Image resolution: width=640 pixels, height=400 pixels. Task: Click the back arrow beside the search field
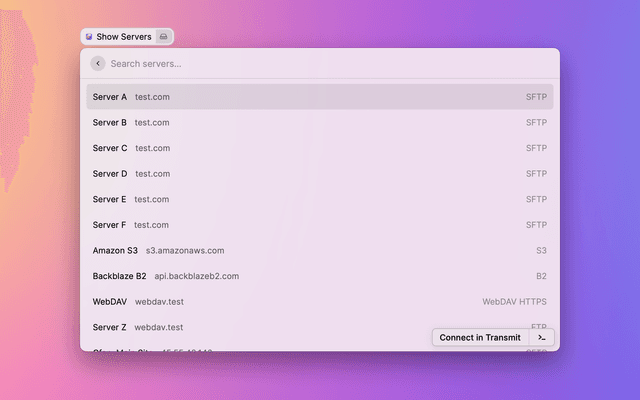click(x=97, y=64)
